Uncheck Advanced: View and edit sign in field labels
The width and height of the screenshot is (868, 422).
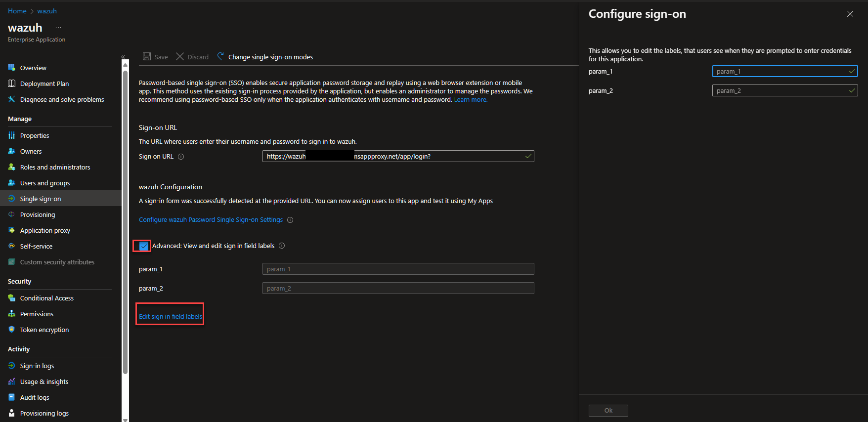click(144, 246)
